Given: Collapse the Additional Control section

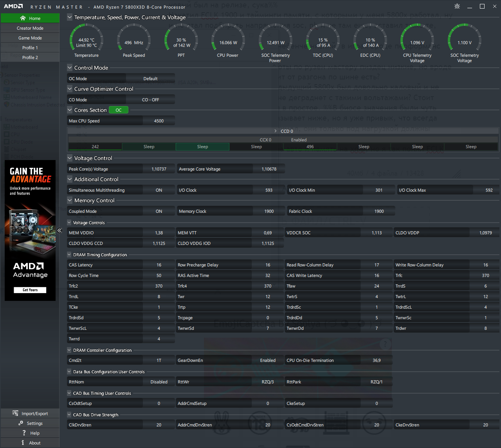Looking at the screenshot, I should tap(70, 179).
